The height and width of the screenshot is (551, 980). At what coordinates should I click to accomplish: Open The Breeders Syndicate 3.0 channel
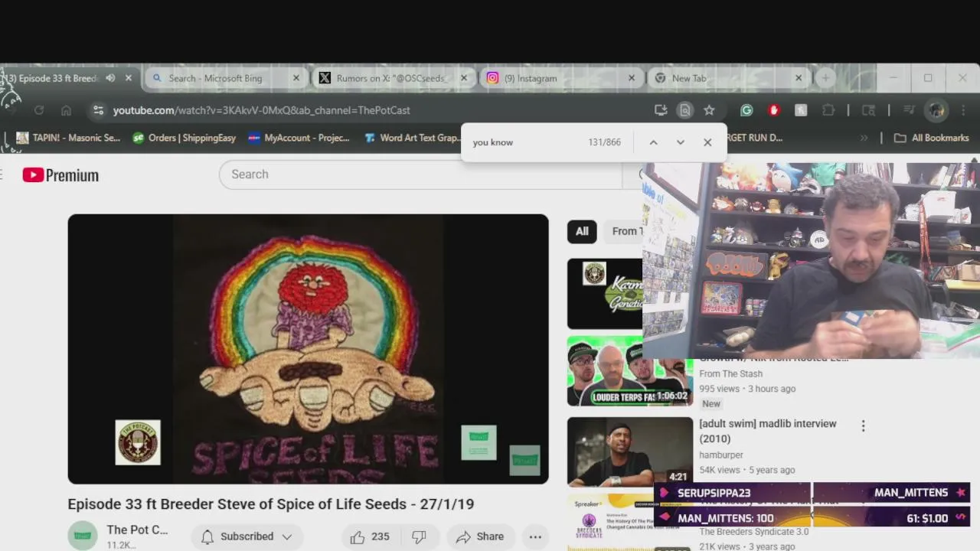pyautogui.click(x=754, y=532)
